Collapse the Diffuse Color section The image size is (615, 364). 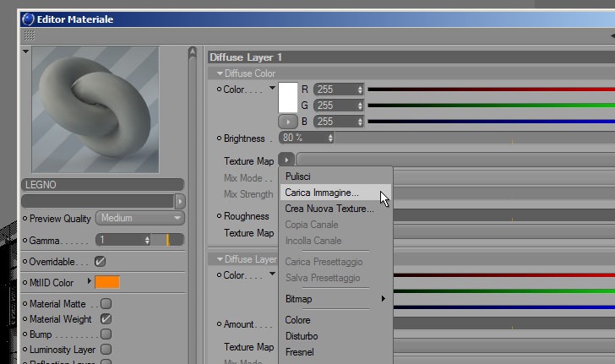(x=220, y=73)
